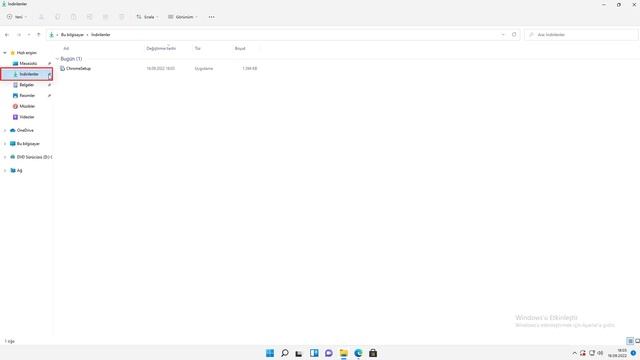Select Ağ network in the sidebar

click(x=19, y=171)
